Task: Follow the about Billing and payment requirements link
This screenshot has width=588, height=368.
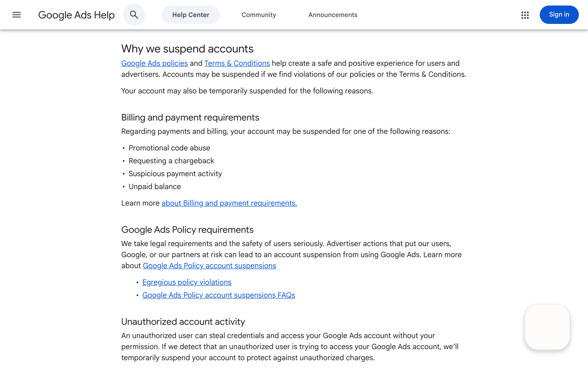Action: [229, 203]
